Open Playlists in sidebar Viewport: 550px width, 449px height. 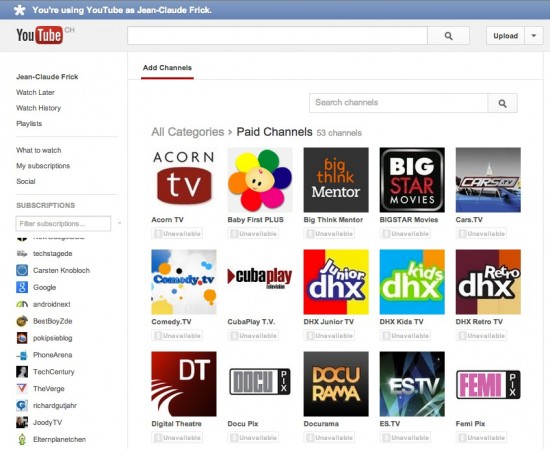(29, 123)
